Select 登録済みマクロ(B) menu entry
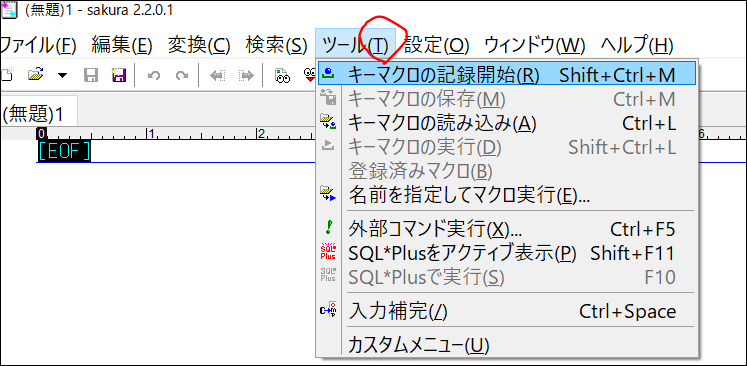Screen dimensions: 747x366 [x=507, y=171]
